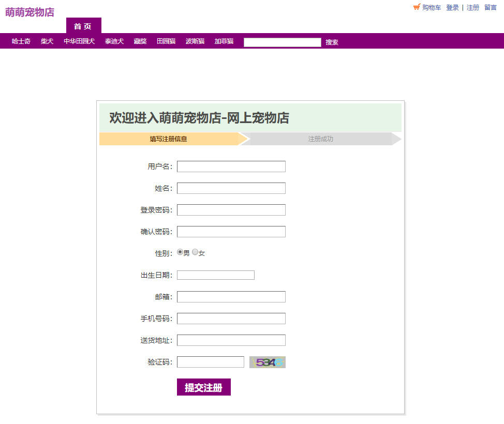The height and width of the screenshot is (424, 504).
Task: Click the 搜索 search button
Action: point(332,42)
